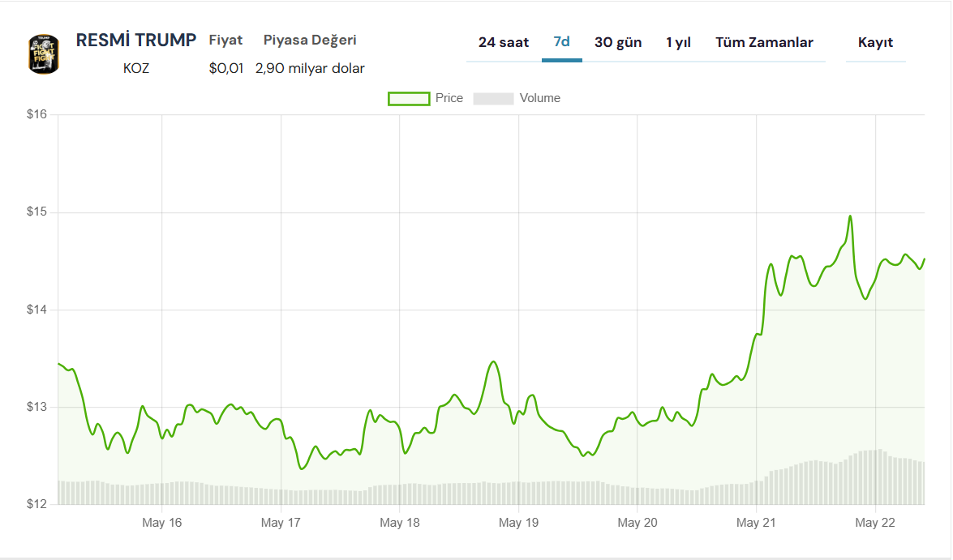This screenshot has width=953, height=560.
Task: Click the May 16 date label
Action: (161, 523)
